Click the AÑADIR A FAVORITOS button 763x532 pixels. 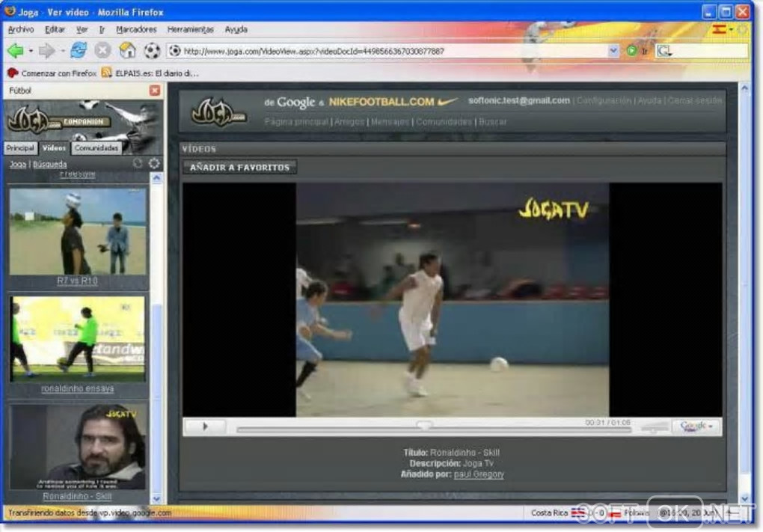[x=240, y=167]
